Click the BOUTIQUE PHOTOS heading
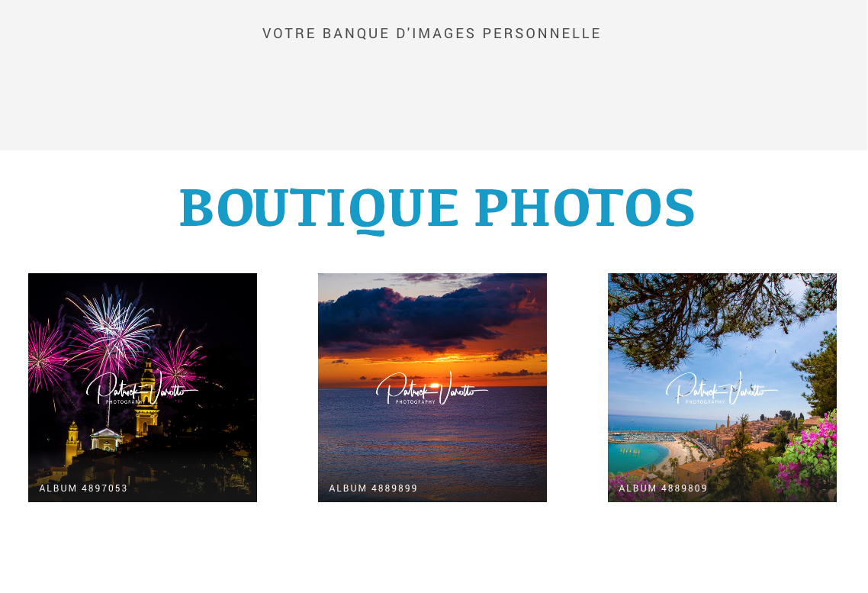The width and height of the screenshot is (868, 593). tap(437, 209)
